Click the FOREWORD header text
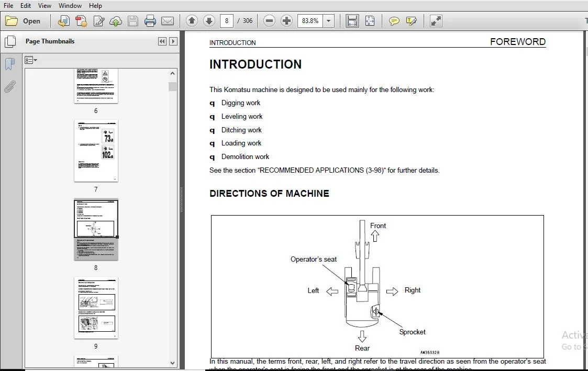Viewport: 588px width, 371px height. pyautogui.click(x=518, y=41)
